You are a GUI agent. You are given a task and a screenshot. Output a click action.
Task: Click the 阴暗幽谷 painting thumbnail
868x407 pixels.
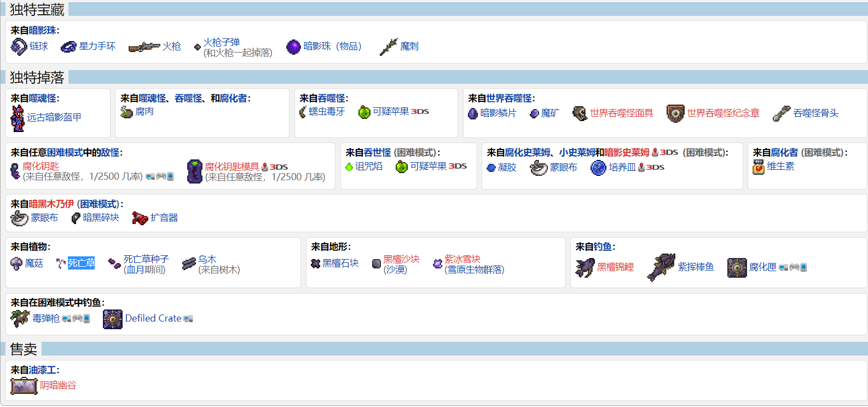coord(24,386)
